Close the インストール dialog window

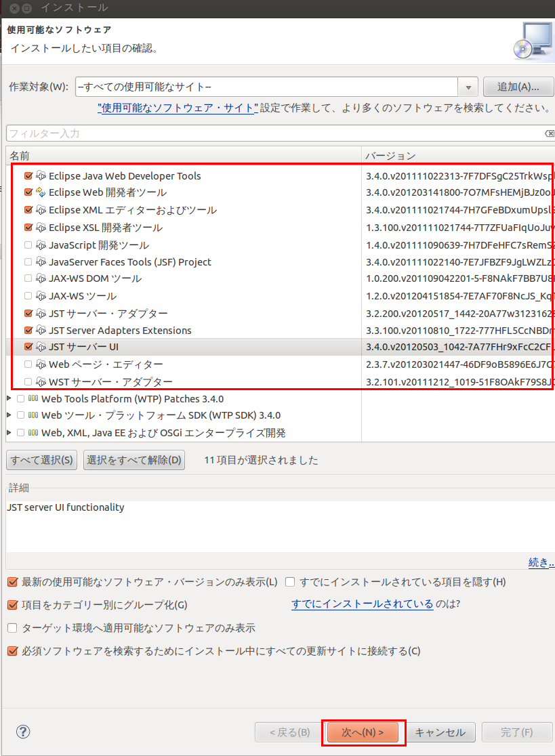click(15, 8)
